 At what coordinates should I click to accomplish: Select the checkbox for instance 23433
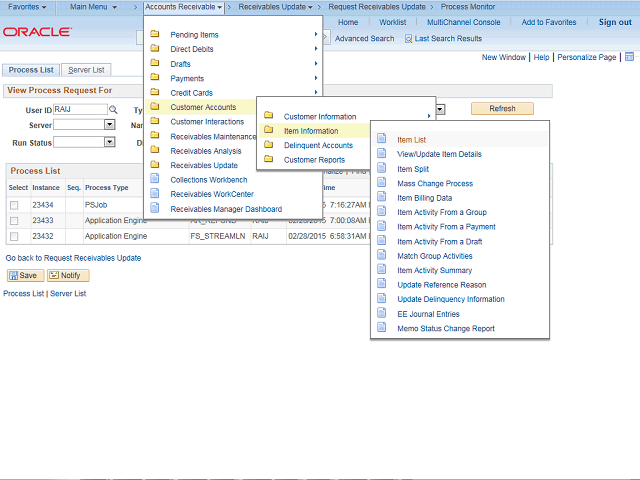[14, 221]
